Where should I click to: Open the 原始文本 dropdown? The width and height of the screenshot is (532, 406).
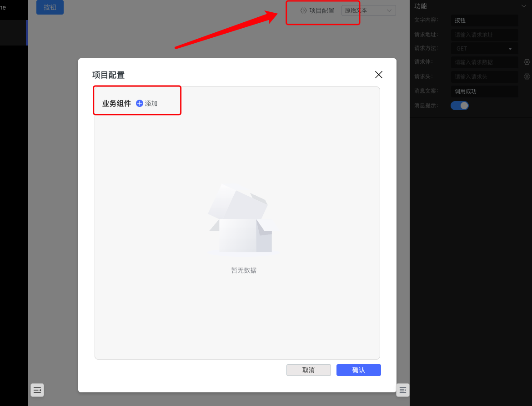[x=368, y=10]
